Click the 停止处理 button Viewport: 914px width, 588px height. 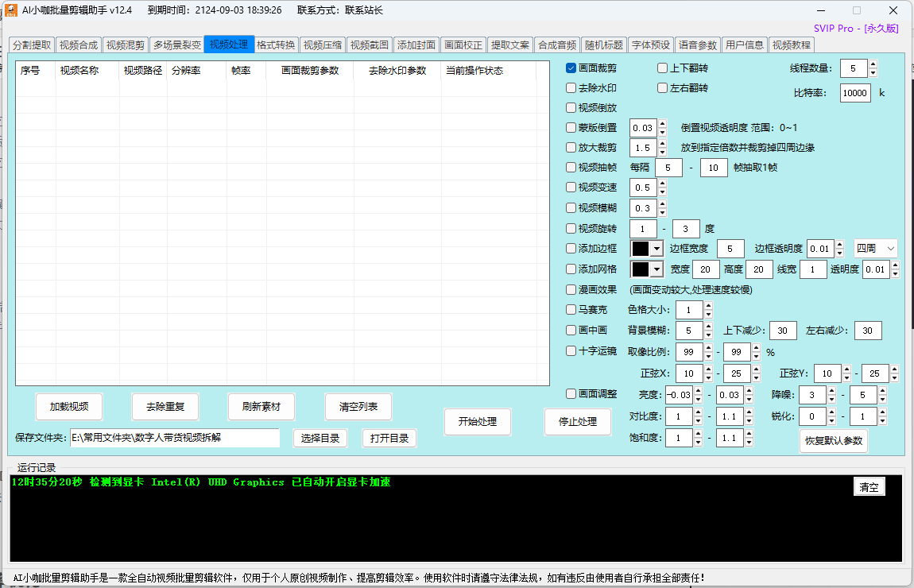(x=578, y=421)
